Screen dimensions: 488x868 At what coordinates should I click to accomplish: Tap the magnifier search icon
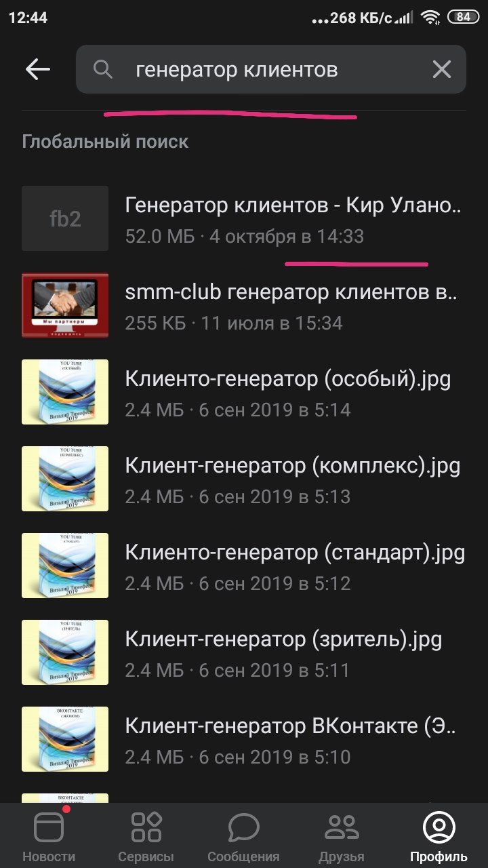pyautogui.click(x=103, y=69)
